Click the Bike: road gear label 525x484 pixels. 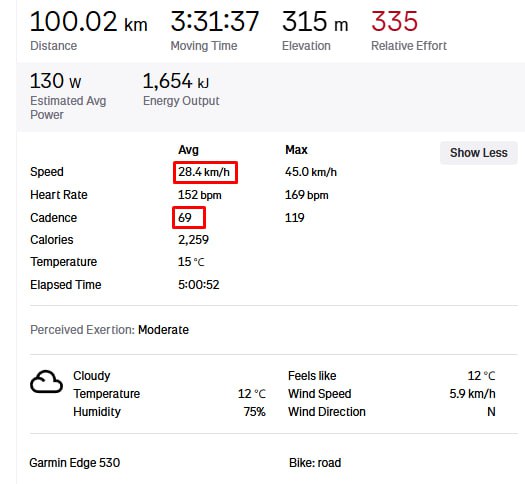[315, 463]
